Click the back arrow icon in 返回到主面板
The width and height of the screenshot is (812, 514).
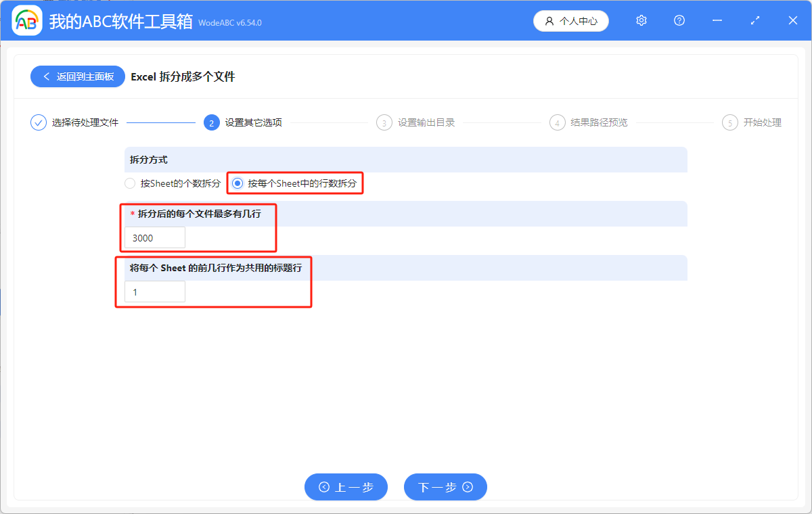(x=46, y=76)
